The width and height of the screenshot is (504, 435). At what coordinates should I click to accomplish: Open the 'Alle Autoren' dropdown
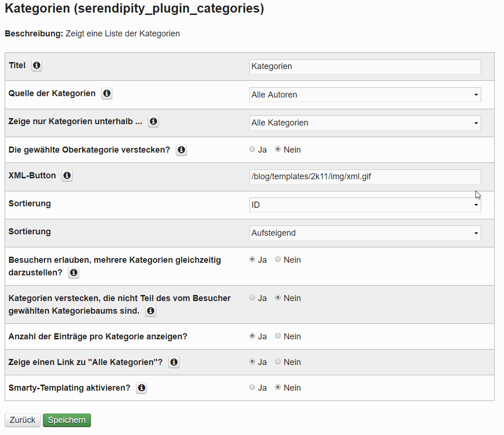coord(365,95)
